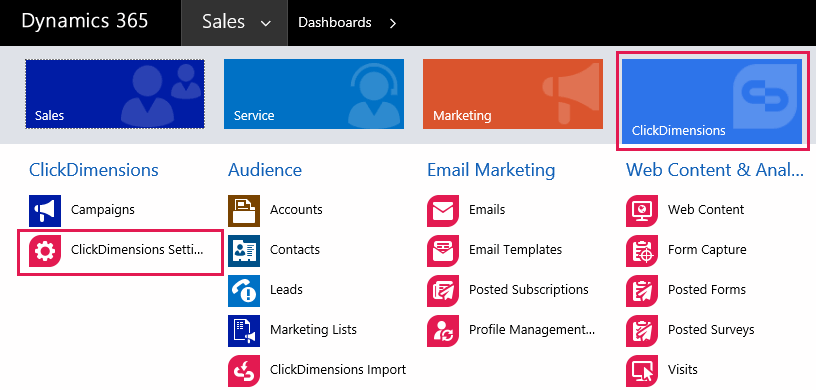This screenshot has width=816, height=390.
Task: Click the ClickDimensions group heading
Action: [94, 170]
